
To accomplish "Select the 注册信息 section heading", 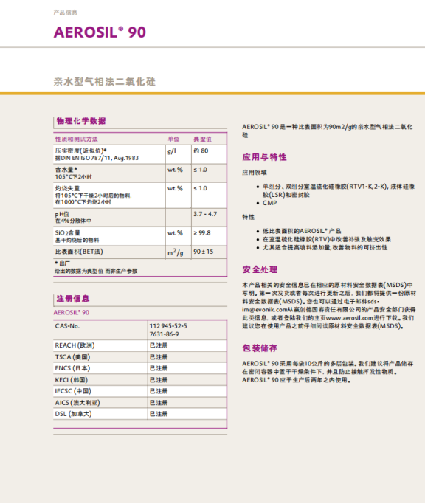I will [73, 298].
